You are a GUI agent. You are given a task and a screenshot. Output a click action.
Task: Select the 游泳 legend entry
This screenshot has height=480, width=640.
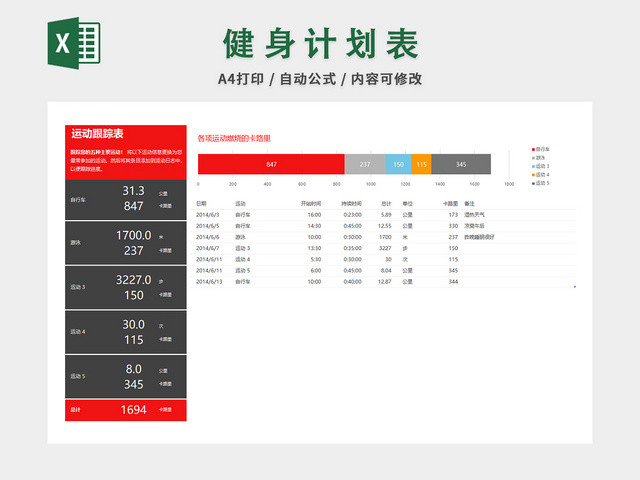coord(538,158)
